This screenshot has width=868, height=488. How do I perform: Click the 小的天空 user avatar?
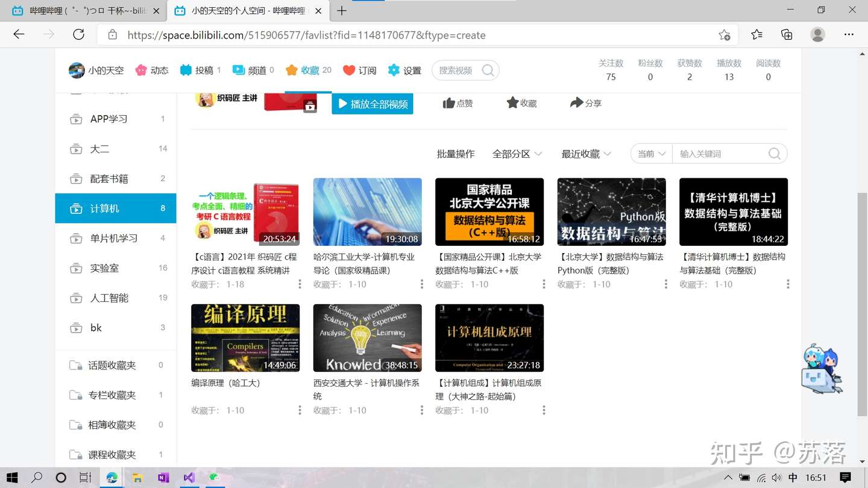click(77, 70)
